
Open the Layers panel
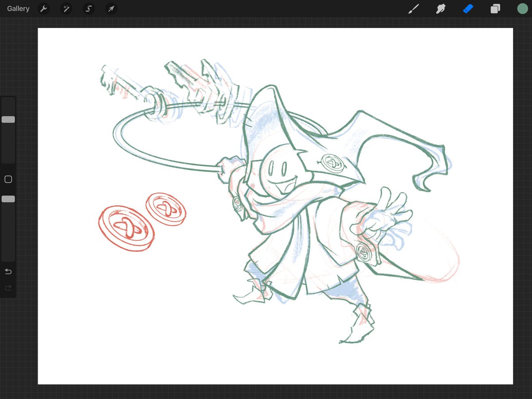495,8
